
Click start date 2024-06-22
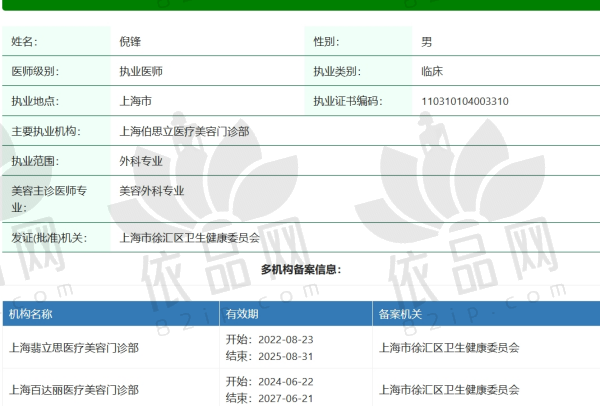pyautogui.click(x=286, y=382)
